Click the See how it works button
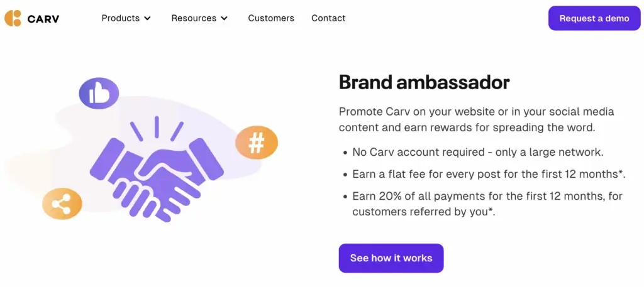 [391, 258]
